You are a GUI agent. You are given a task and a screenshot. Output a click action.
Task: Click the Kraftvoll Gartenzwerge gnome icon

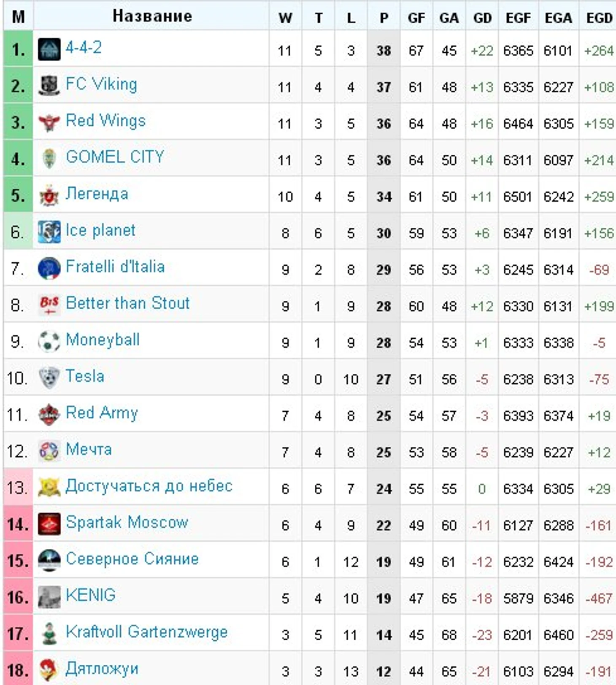tap(49, 634)
